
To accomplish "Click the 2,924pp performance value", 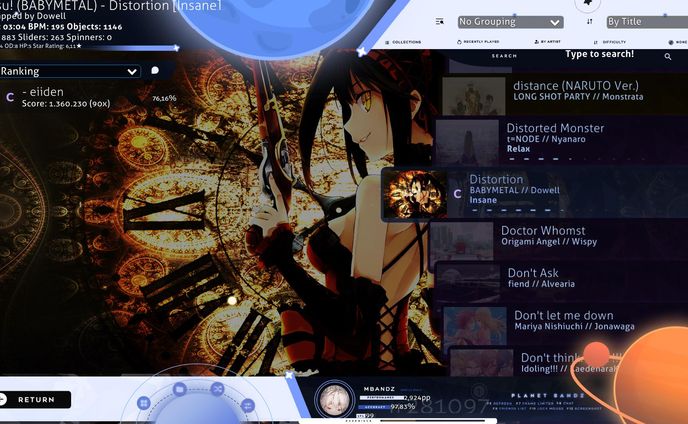I will [x=417, y=398].
